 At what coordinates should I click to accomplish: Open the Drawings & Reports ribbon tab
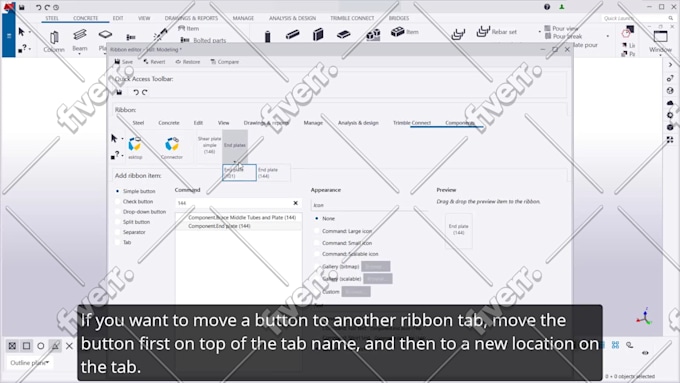191,18
